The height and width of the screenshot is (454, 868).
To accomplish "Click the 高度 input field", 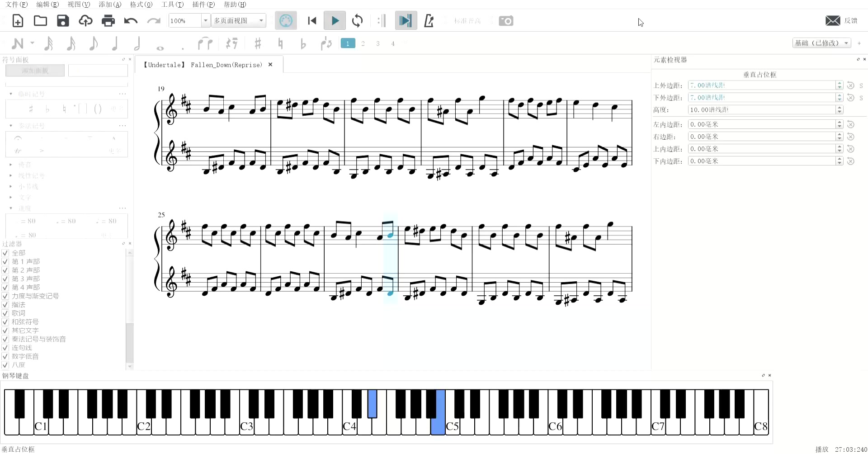I will pos(762,110).
